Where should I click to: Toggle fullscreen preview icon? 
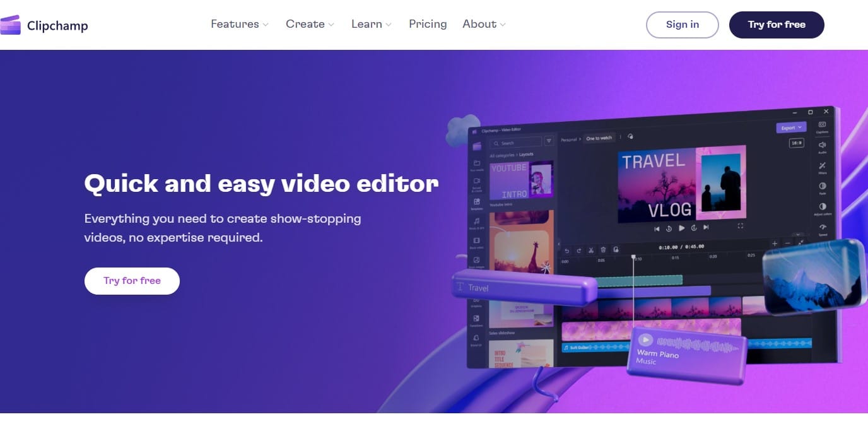(741, 226)
